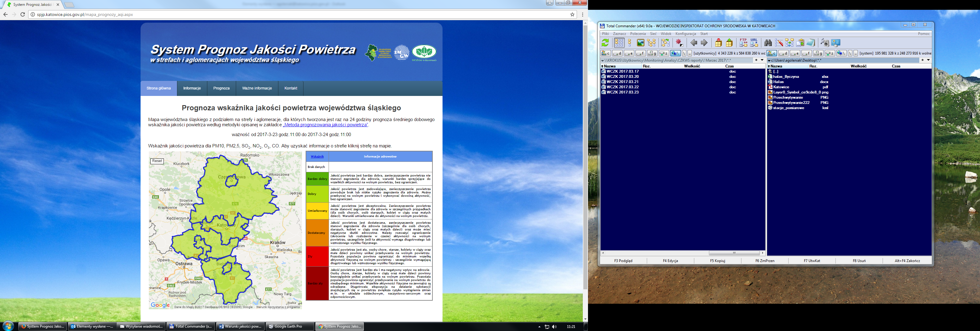Click the Wskaźnik link in table header
The height and width of the screenshot is (331, 980).
tap(317, 157)
